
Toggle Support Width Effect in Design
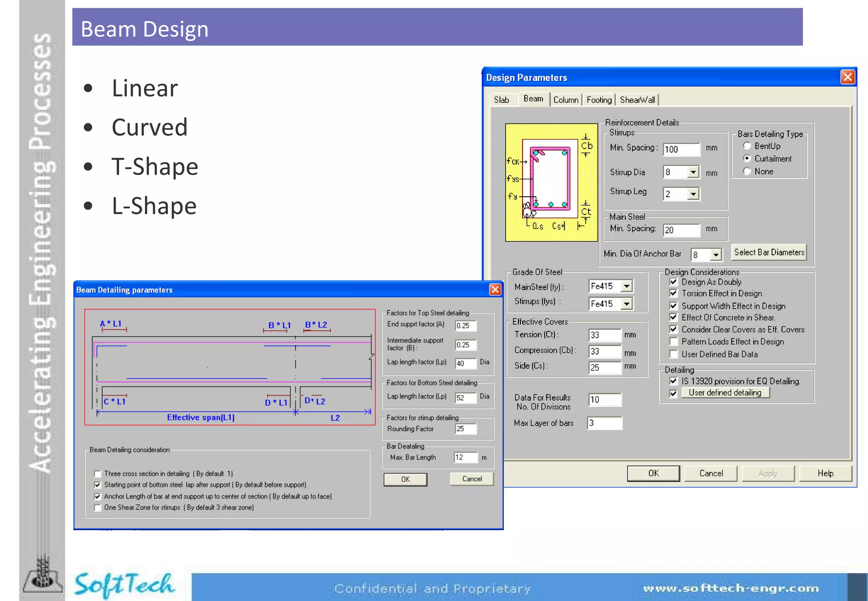(x=673, y=306)
